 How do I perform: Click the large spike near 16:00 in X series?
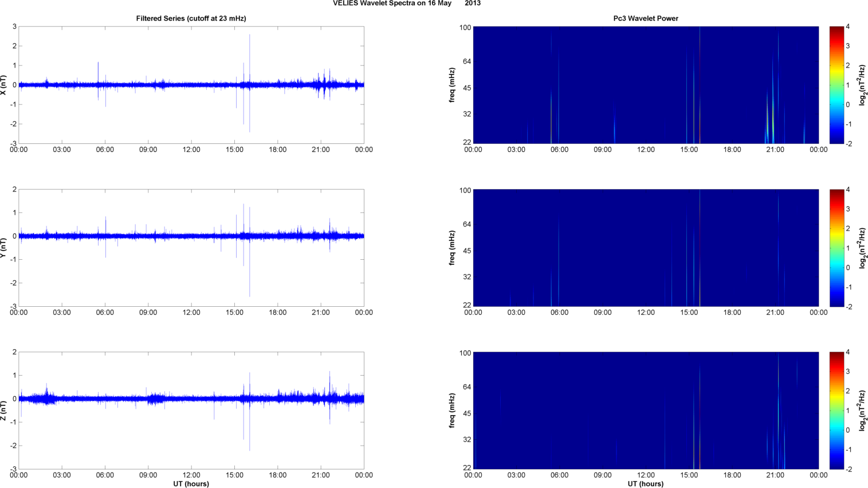point(249,83)
